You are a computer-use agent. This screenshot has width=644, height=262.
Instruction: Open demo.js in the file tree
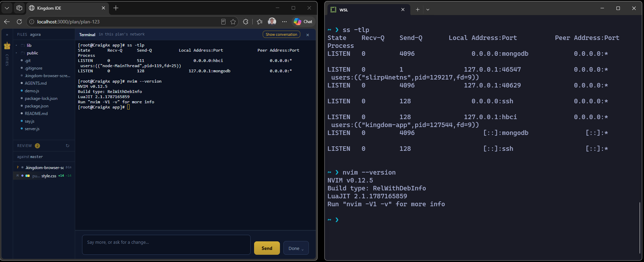coord(32,91)
